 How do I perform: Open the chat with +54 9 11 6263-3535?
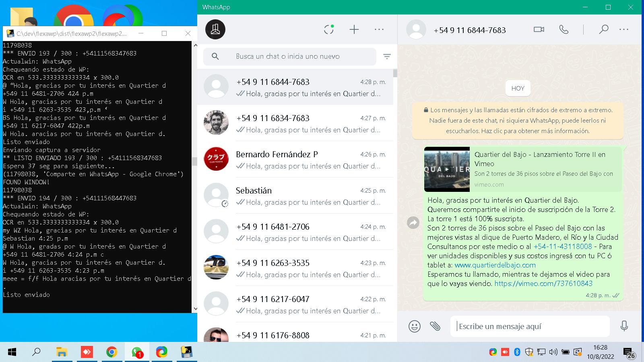pos(295,268)
